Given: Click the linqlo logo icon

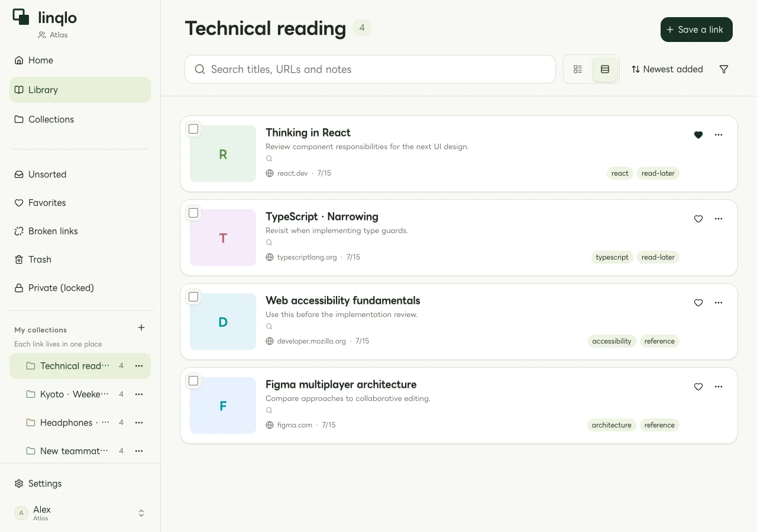Looking at the screenshot, I should coord(21,17).
